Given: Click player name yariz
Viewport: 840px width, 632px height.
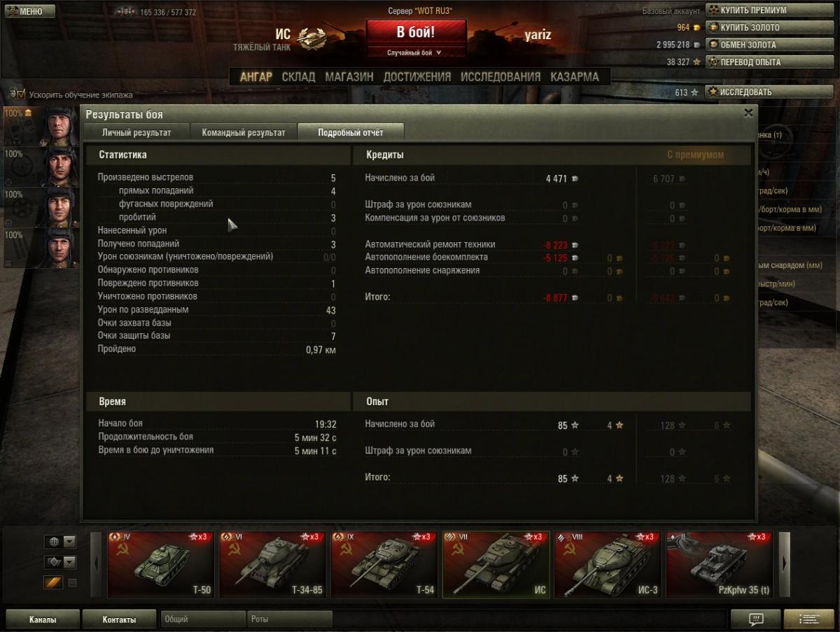Looking at the screenshot, I should (x=538, y=35).
